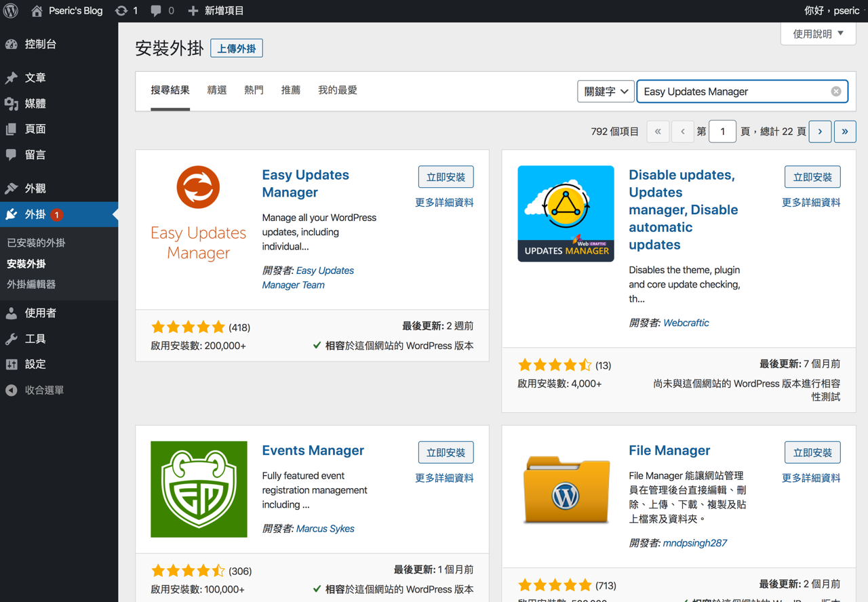Click the Updates Manager cloud plugin thumbnail
The width and height of the screenshot is (868, 602).
coord(566,214)
